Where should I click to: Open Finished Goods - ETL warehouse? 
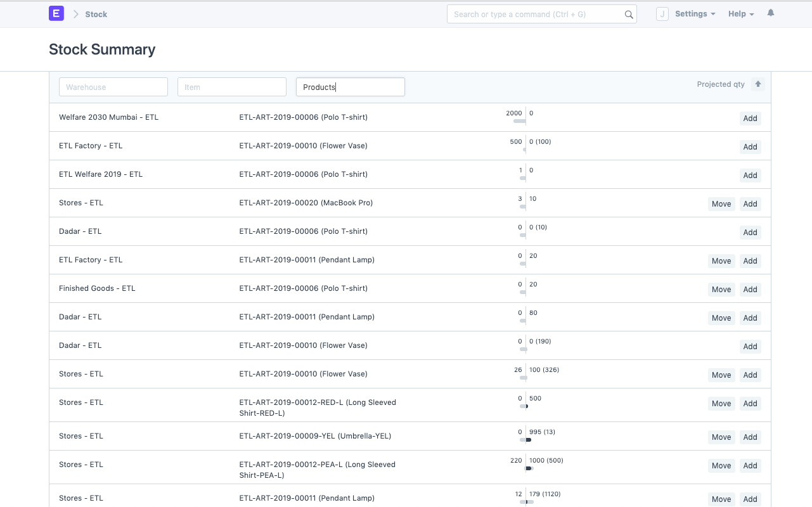pyautogui.click(x=97, y=288)
